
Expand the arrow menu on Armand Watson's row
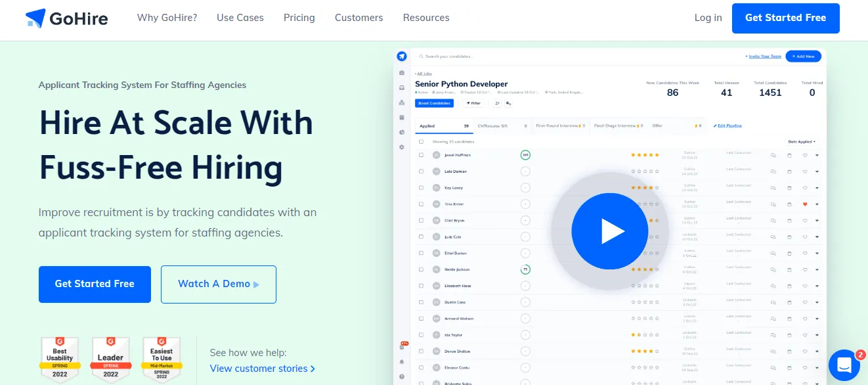[817, 319]
